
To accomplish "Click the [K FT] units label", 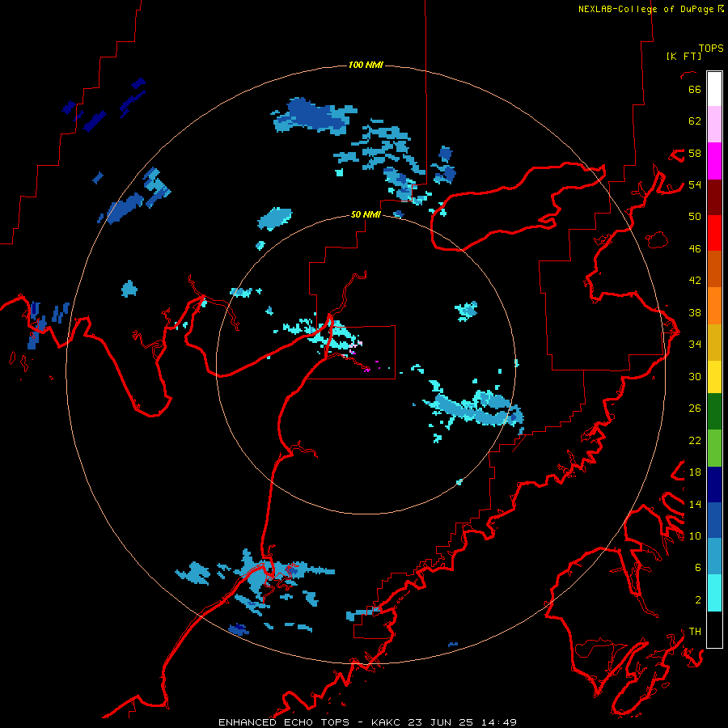I will click(x=684, y=56).
